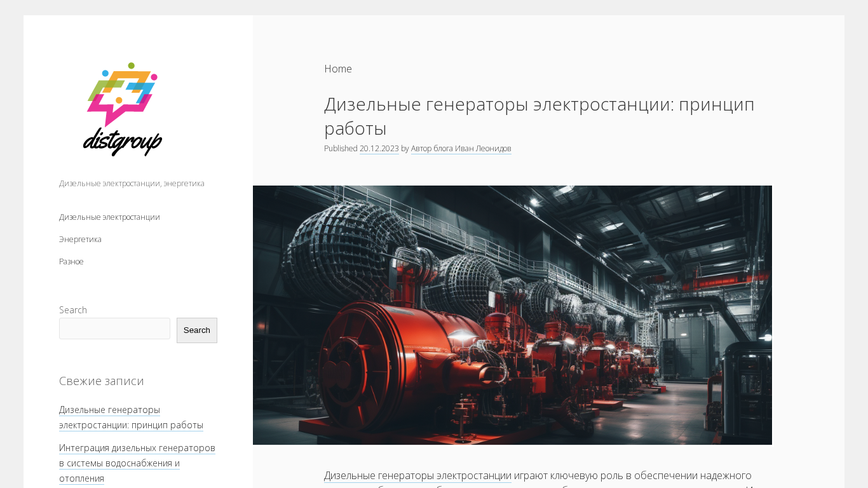Image resolution: width=868 pixels, height=488 pixels.
Task: Open Разное menu item
Action: coord(71,261)
